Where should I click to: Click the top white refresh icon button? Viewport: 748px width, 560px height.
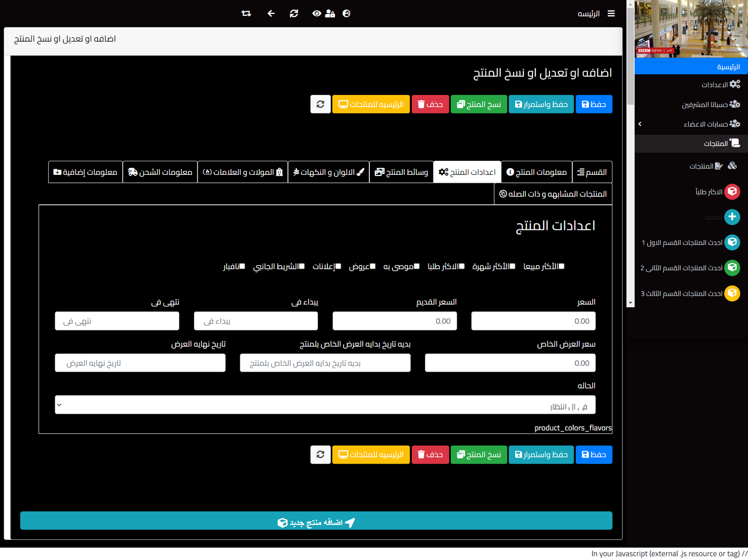click(320, 104)
